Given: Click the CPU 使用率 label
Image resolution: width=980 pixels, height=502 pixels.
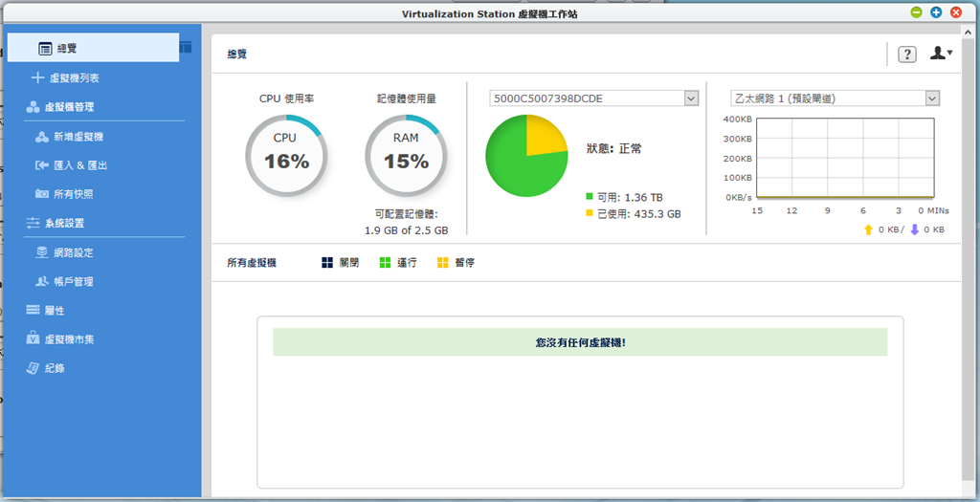Looking at the screenshot, I should (286, 98).
